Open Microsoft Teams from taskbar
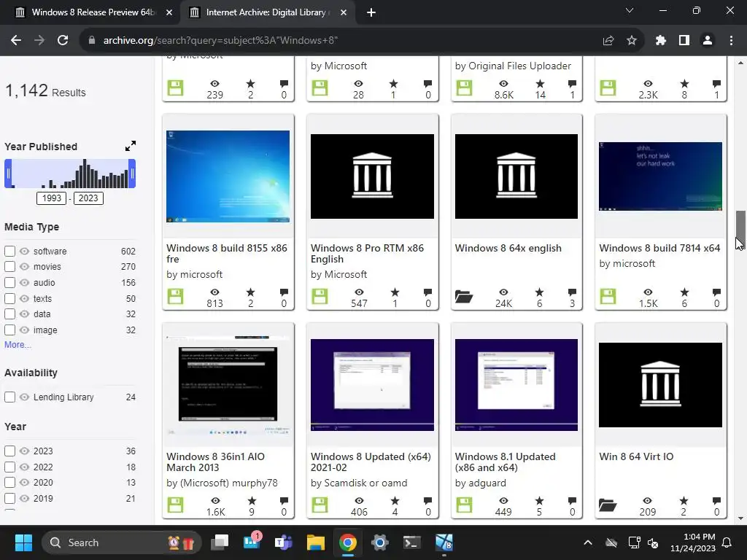 click(x=284, y=542)
